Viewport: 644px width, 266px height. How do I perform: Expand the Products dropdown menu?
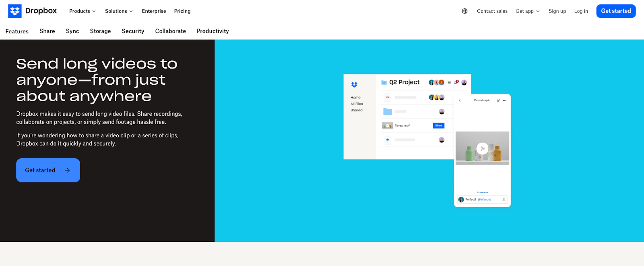[x=82, y=11]
